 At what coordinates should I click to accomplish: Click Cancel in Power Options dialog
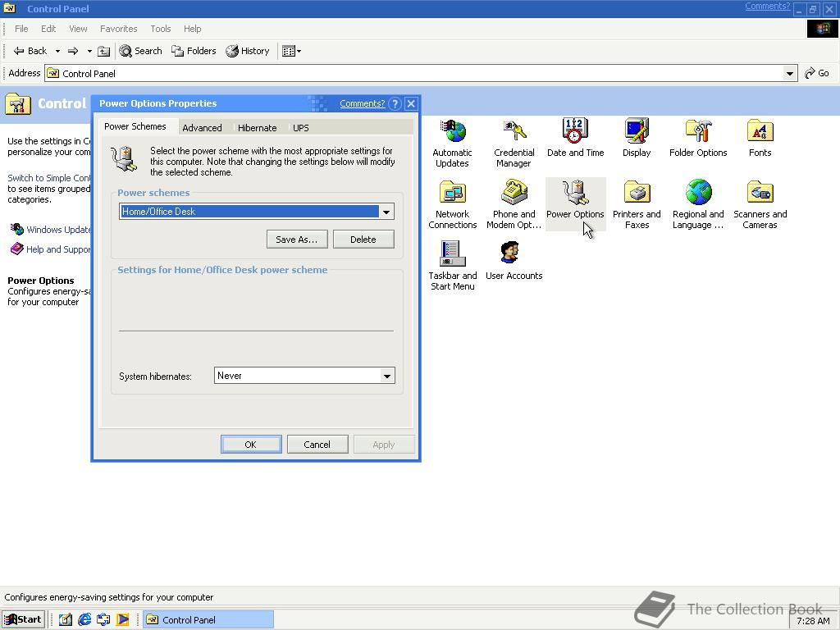[x=317, y=445]
